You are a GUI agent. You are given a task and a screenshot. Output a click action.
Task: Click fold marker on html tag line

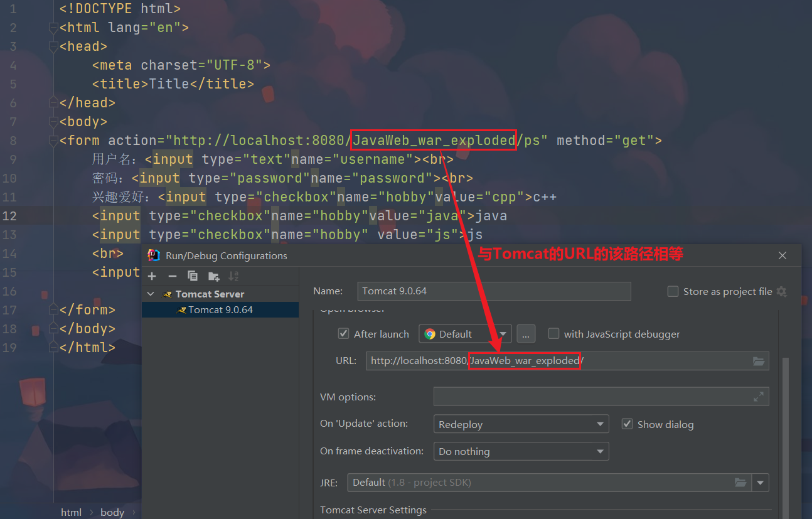coord(53,28)
